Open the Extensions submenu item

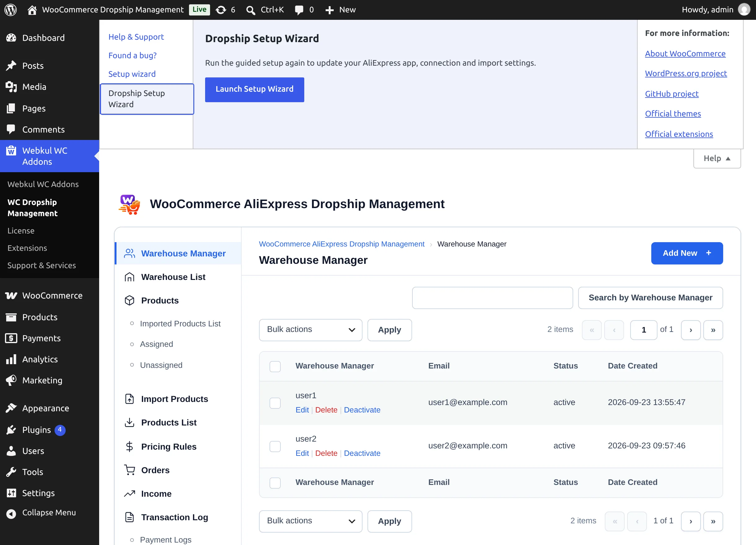(27, 248)
